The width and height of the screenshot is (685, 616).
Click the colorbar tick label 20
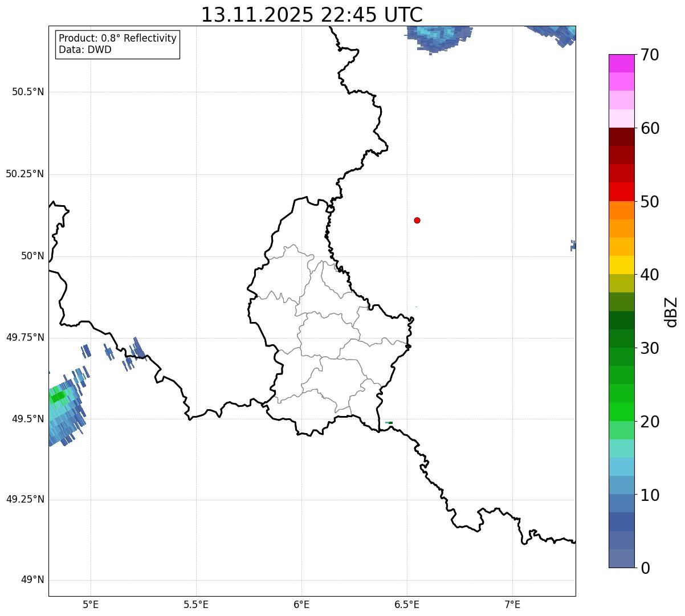(x=650, y=422)
